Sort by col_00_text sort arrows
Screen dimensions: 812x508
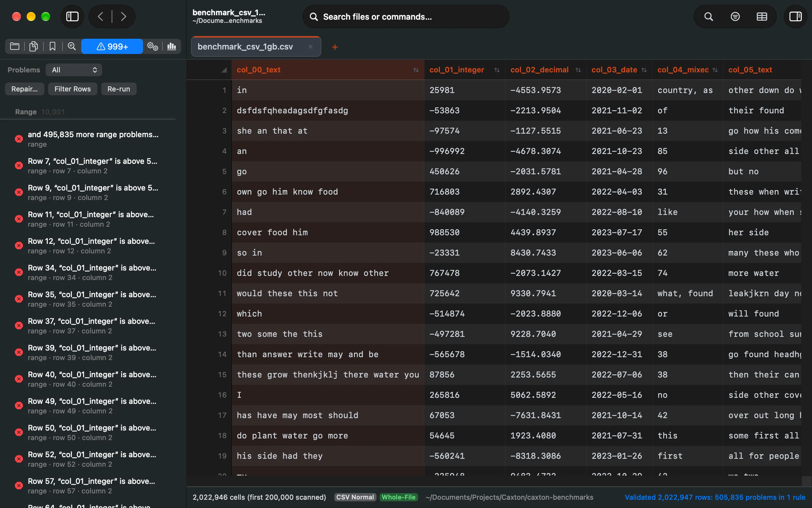pos(416,70)
